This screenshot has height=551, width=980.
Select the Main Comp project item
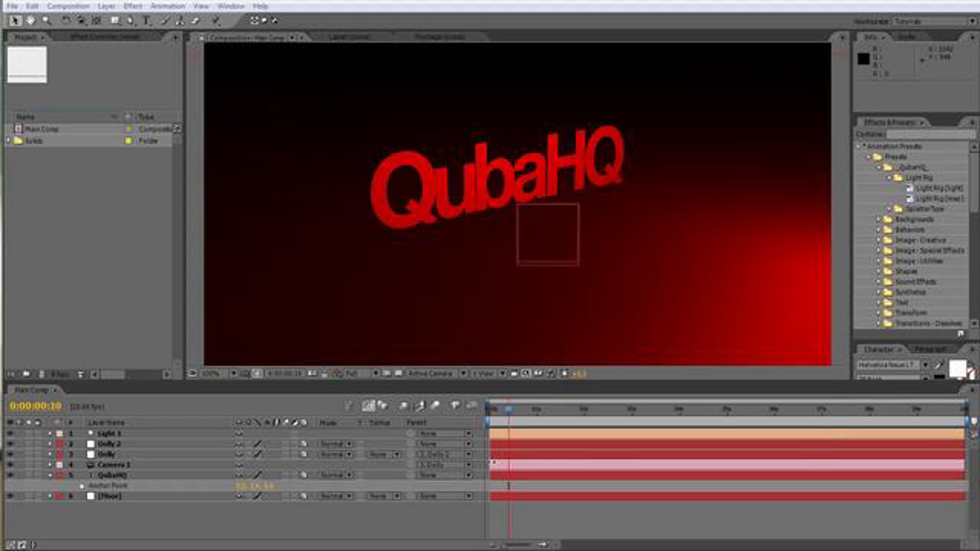tap(42, 129)
